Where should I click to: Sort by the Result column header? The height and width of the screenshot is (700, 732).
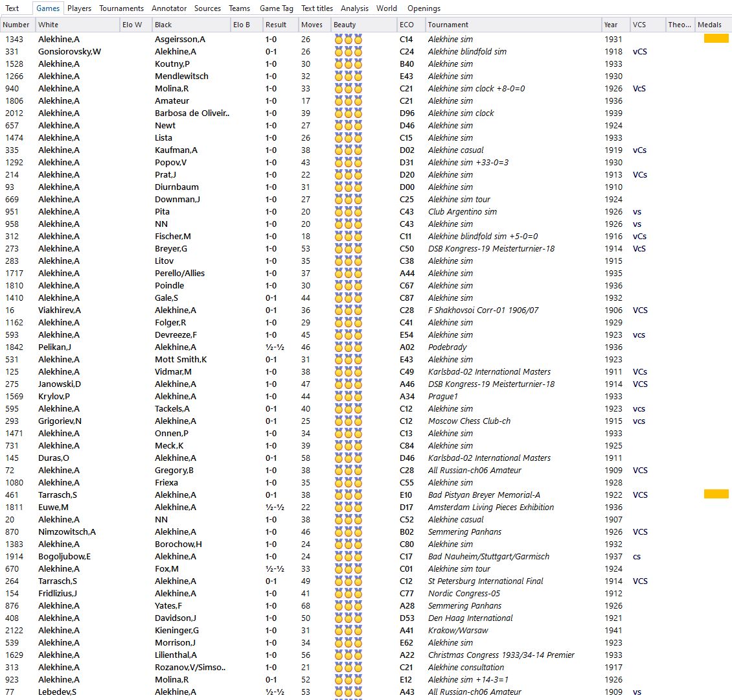(276, 25)
